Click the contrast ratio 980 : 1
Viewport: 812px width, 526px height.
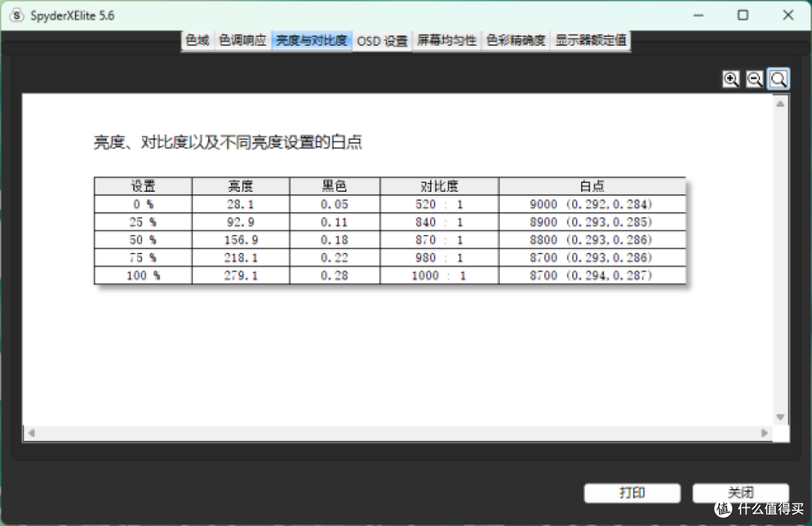pos(439,257)
